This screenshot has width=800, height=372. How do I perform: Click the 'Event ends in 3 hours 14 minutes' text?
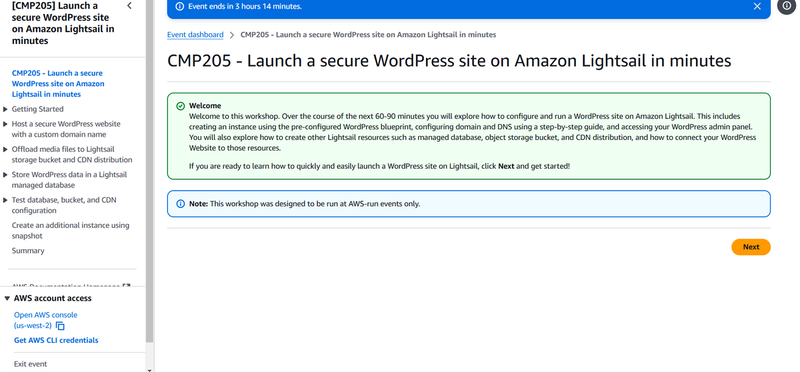[x=245, y=7]
